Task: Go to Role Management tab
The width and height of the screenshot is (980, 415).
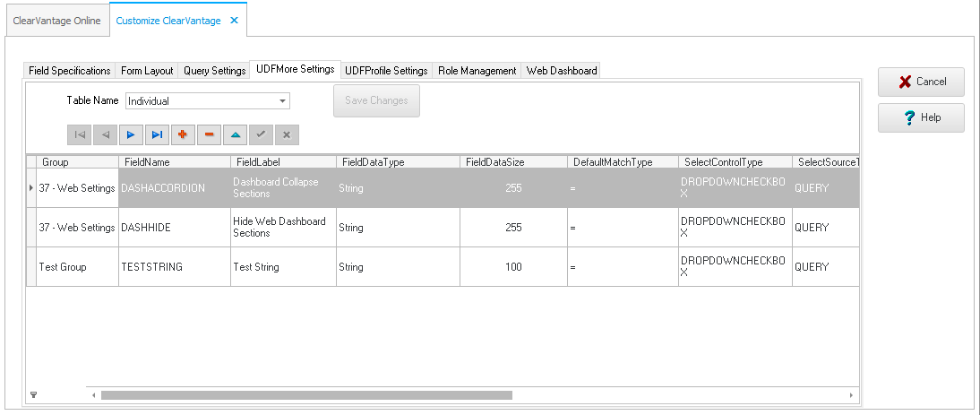Action: coord(477,71)
